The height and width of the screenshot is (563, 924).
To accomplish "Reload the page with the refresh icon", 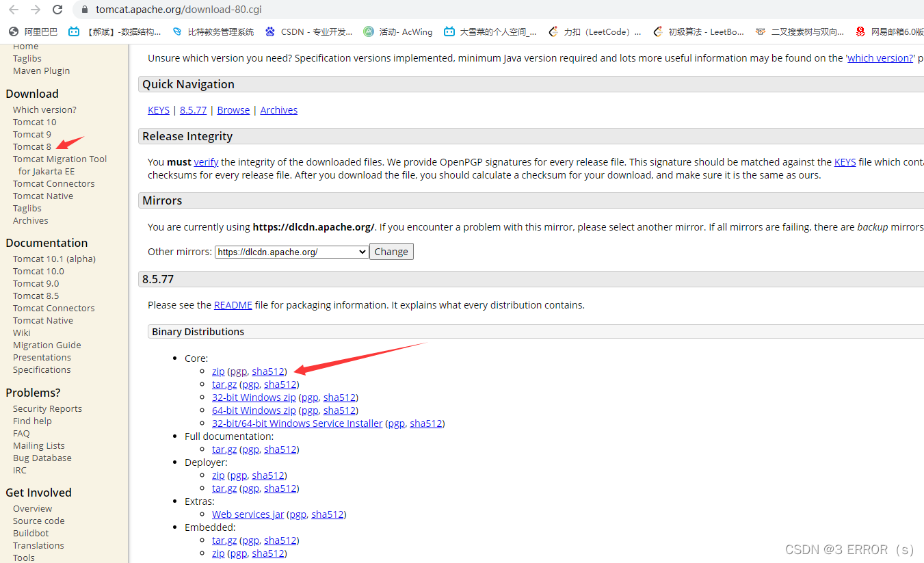I will click(57, 10).
